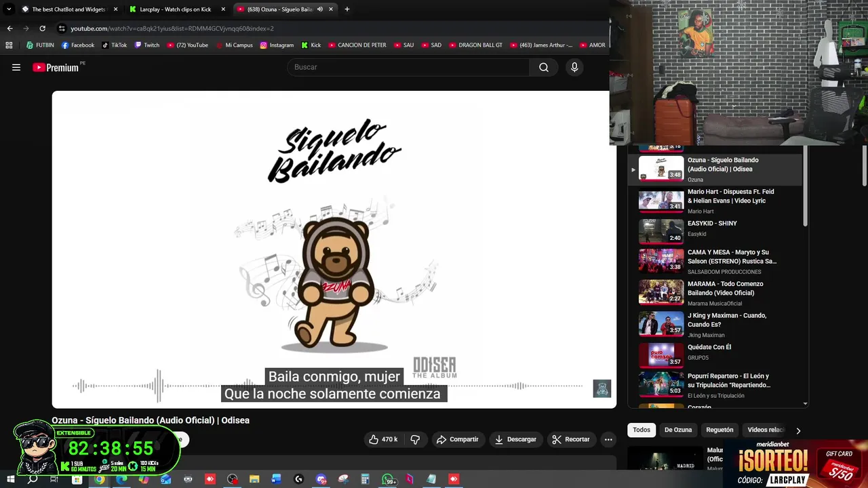Viewport: 868px width, 488px height.
Task: Reload the page with refresh icon
Action: [x=42, y=28]
